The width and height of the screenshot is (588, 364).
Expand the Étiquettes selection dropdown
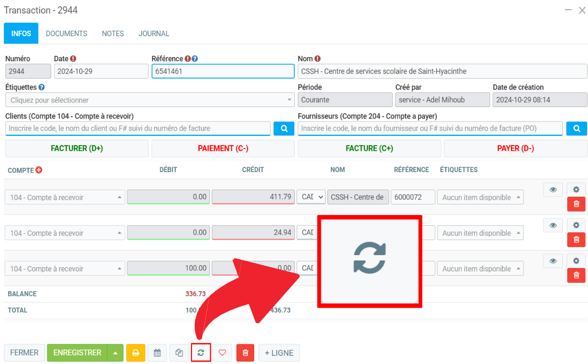pyautogui.click(x=150, y=100)
